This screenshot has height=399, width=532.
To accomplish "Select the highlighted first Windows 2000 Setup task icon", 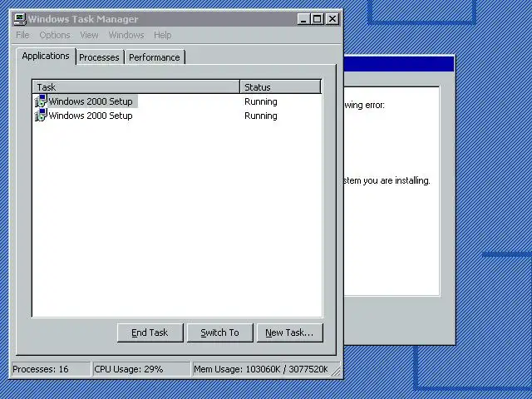I will click(41, 101).
